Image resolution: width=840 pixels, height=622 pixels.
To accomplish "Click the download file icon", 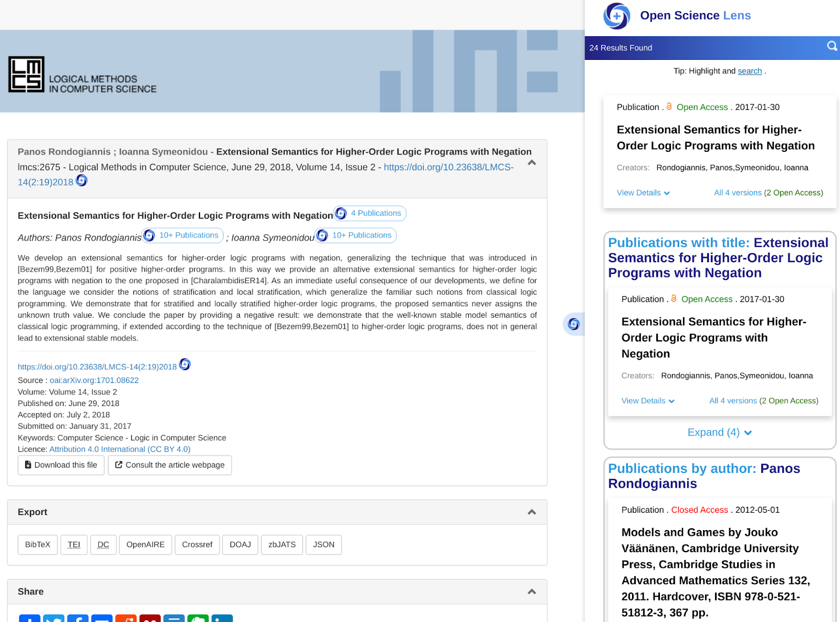I will pyautogui.click(x=28, y=465).
